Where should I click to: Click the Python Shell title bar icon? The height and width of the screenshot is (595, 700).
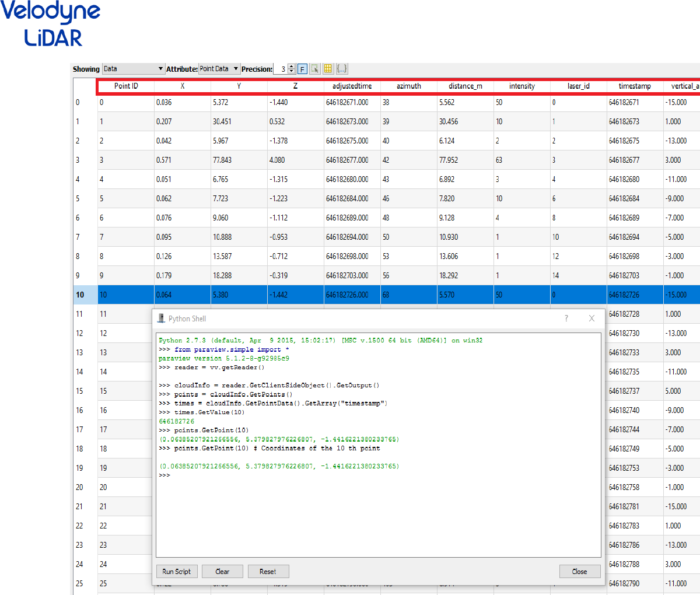tap(161, 318)
